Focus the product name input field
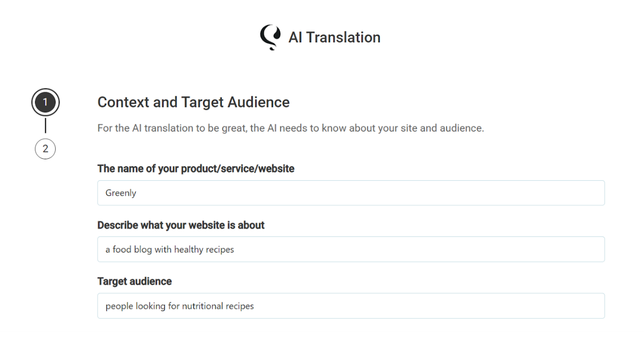Image resolution: width=644 pixels, height=357 pixels. click(x=351, y=193)
